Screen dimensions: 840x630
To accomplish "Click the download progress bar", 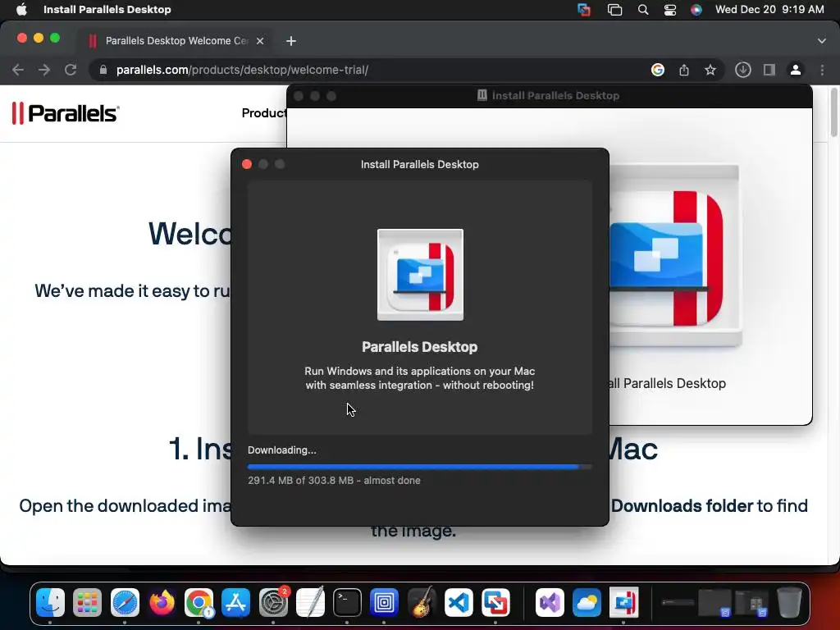I will click(419, 467).
